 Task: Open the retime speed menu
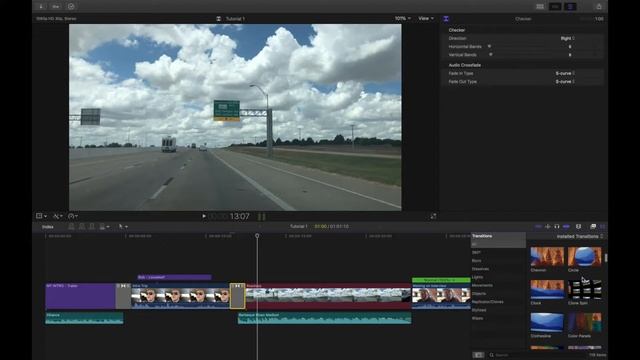coord(73,216)
